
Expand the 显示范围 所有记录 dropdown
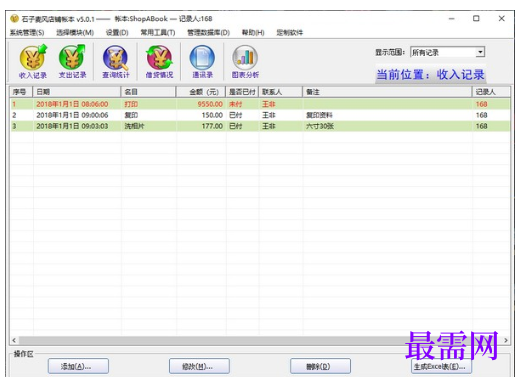point(480,52)
